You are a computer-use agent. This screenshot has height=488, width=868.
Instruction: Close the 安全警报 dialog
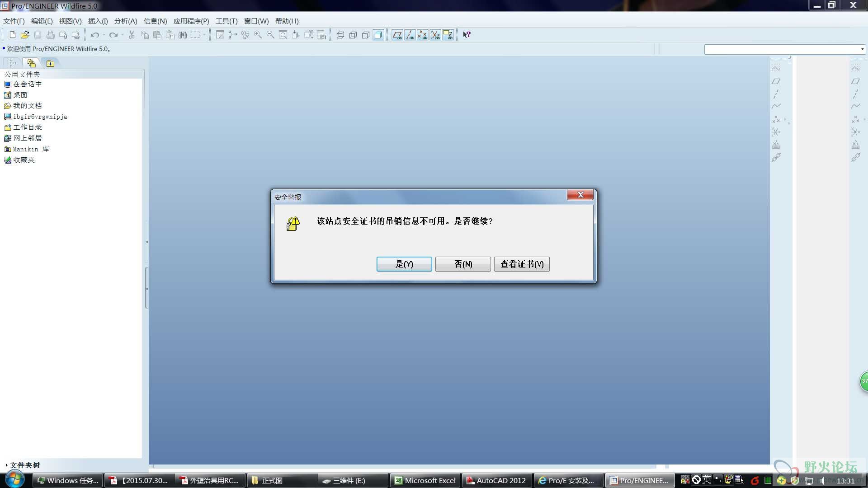[580, 195]
